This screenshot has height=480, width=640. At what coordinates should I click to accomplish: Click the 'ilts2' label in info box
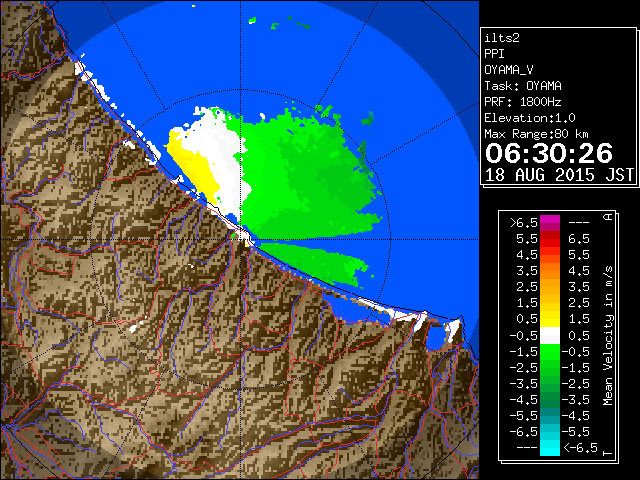pyautogui.click(x=502, y=38)
